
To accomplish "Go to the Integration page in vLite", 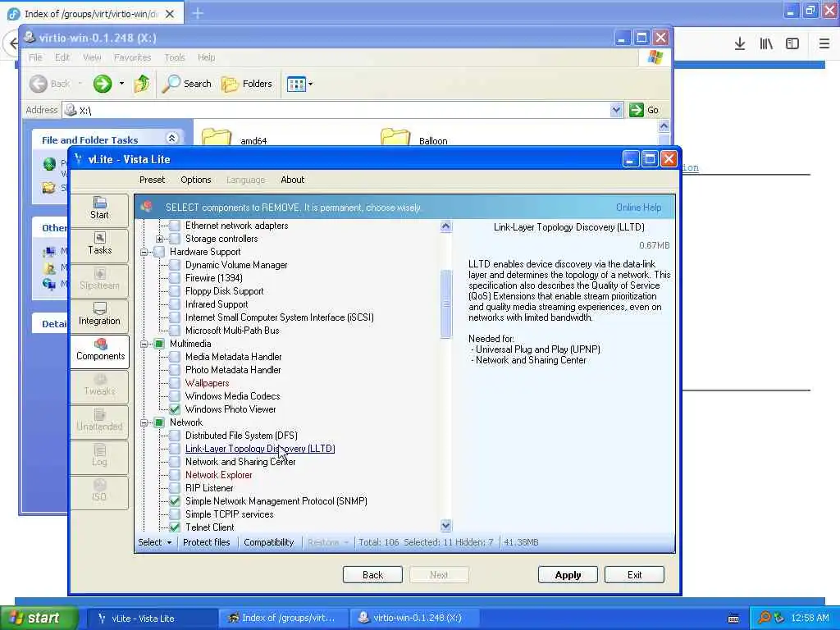I will [x=99, y=315].
